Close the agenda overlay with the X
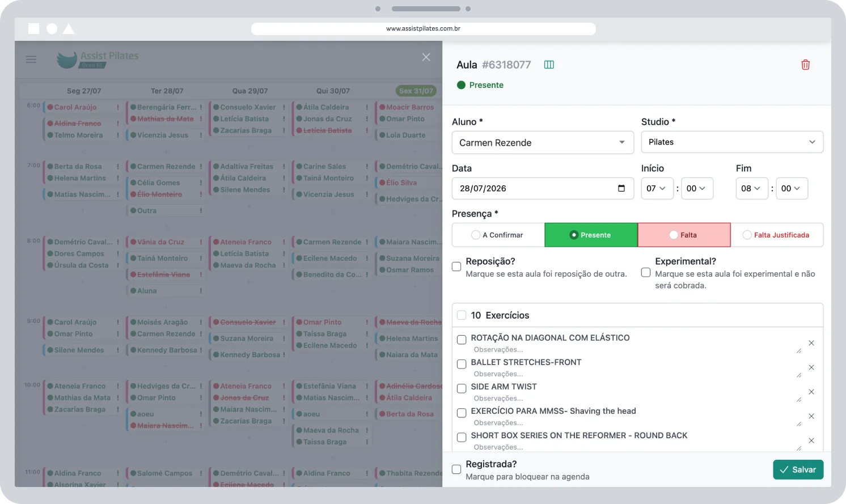 click(x=426, y=57)
